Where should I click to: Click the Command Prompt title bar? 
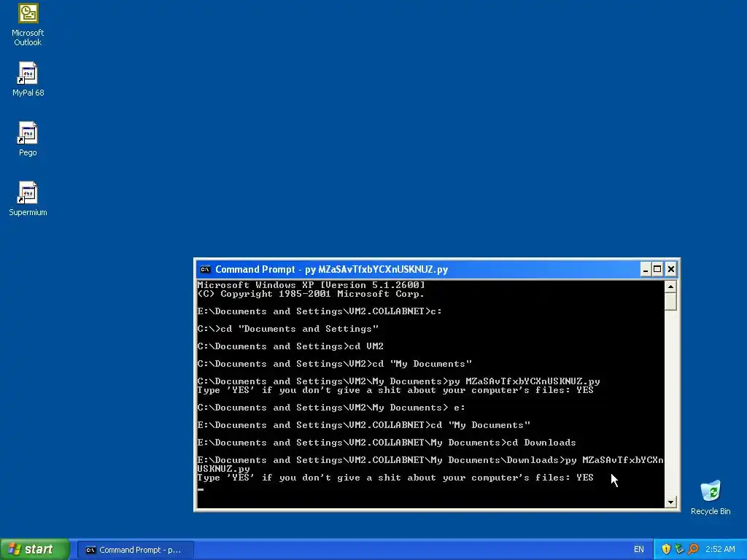point(419,270)
